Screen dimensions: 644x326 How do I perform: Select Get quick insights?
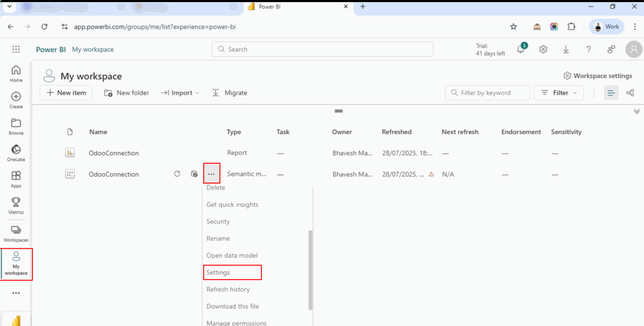pyautogui.click(x=232, y=204)
